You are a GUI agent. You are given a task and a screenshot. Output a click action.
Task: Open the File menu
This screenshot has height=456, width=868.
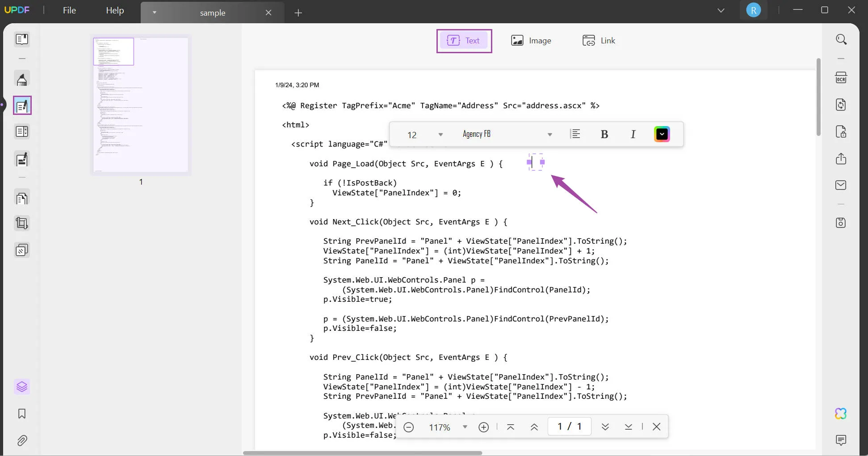pos(69,10)
